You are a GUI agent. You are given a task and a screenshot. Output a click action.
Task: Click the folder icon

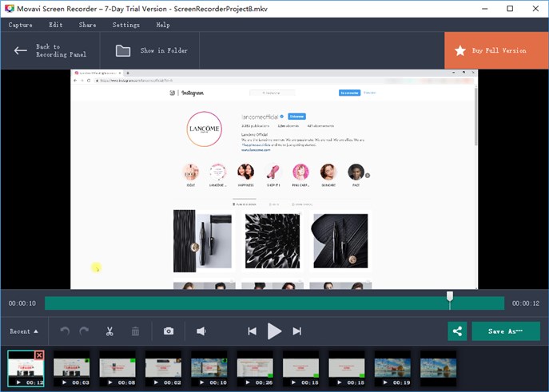pos(123,51)
